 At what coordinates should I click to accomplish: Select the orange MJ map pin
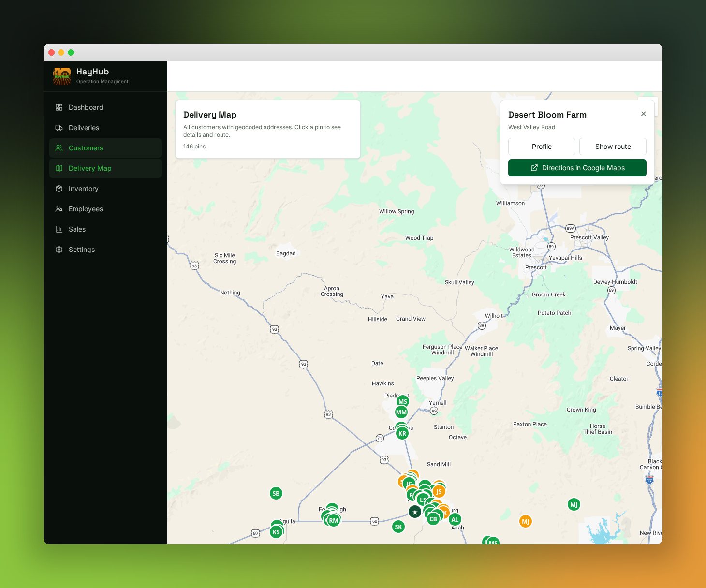(x=526, y=521)
